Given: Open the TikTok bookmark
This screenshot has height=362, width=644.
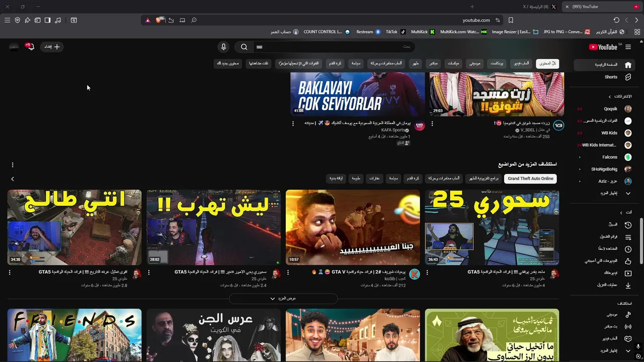Looking at the screenshot, I should click(x=395, y=32).
